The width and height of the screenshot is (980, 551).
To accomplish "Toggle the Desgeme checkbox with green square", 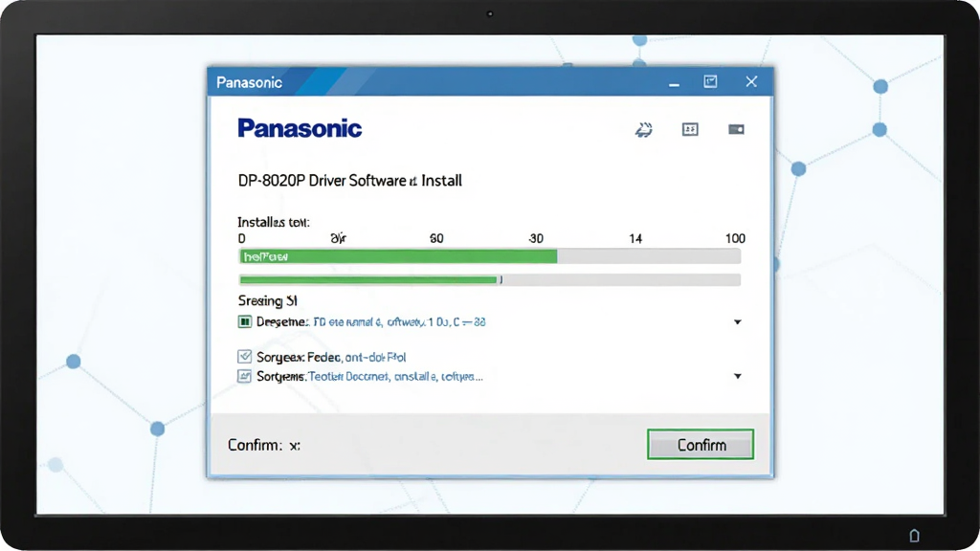I will tap(244, 321).
